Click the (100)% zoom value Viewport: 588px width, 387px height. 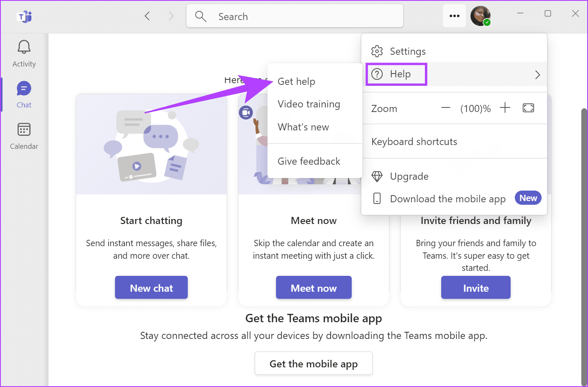476,109
